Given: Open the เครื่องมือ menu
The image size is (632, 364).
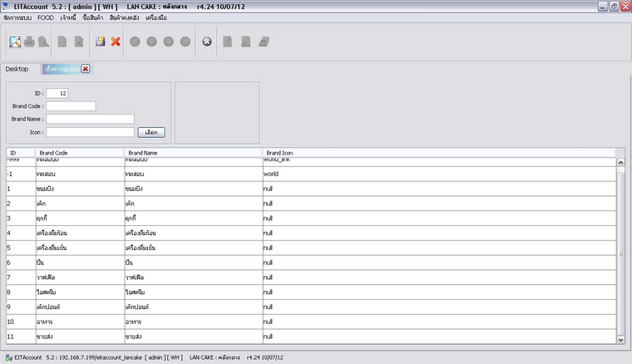Looking at the screenshot, I should [156, 17].
